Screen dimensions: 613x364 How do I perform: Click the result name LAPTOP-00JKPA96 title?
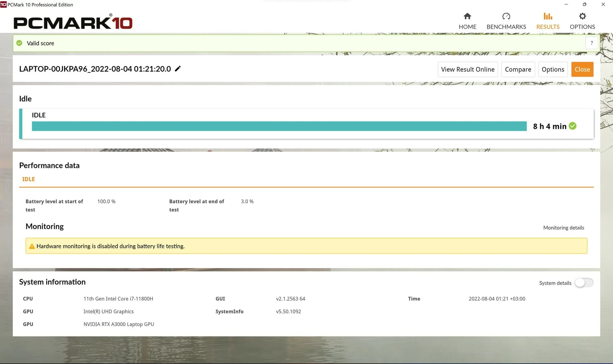click(x=95, y=69)
